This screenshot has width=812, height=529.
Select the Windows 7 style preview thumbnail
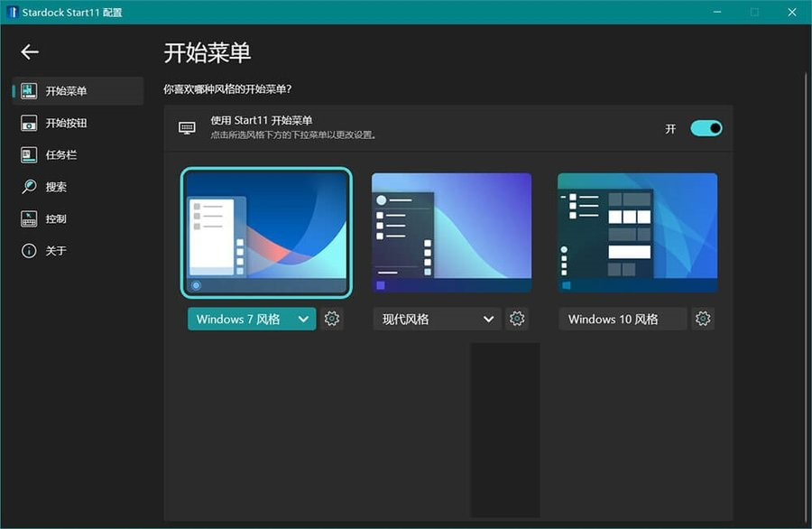click(266, 233)
